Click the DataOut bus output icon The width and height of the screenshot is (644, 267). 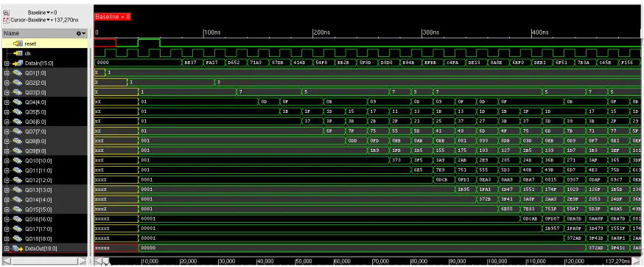click(x=17, y=249)
